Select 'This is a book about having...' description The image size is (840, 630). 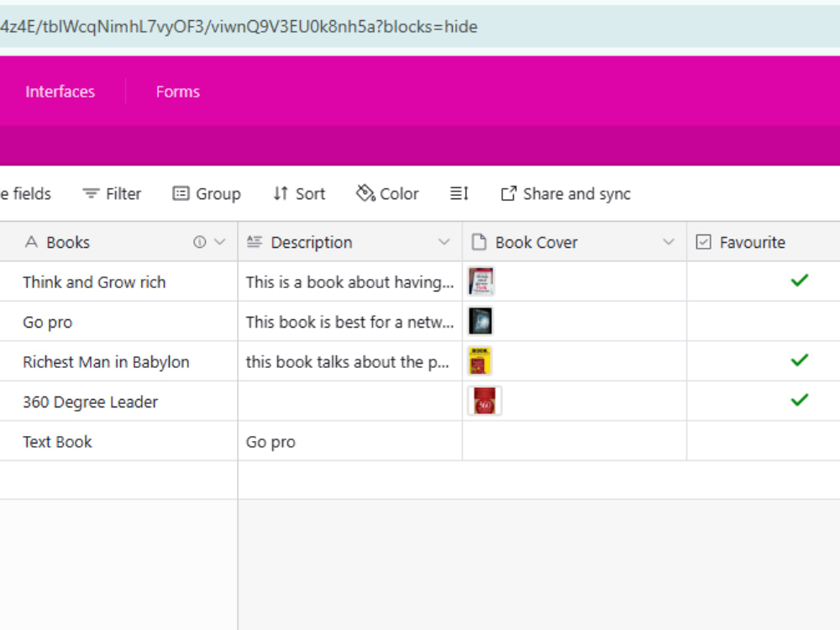pyautogui.click(x=349, y=281)
